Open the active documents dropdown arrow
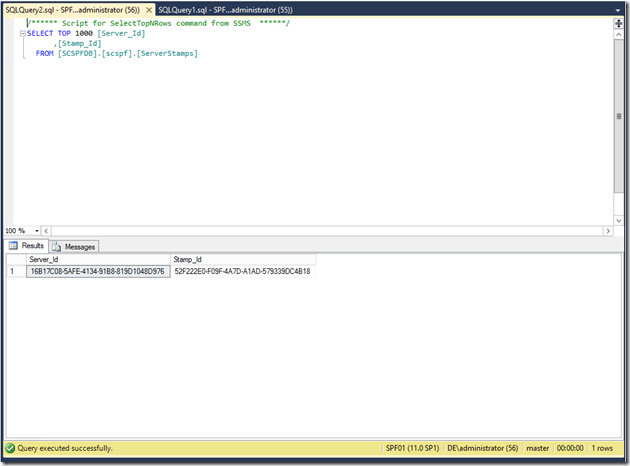 (x=619, y=9)
